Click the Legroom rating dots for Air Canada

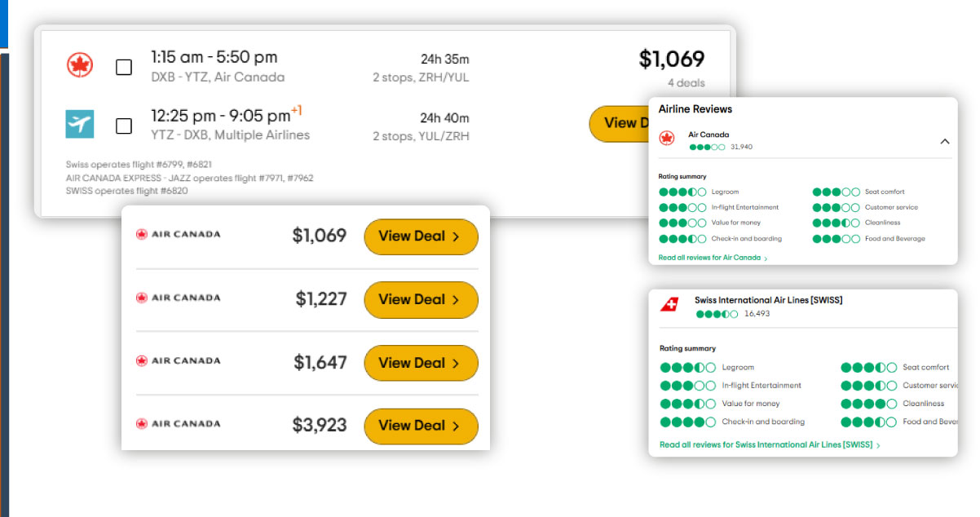[682, 192]
